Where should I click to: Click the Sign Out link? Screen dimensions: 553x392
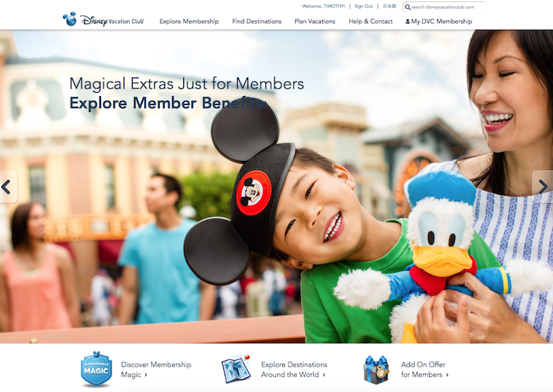pyautogui.click(x=364, y=6)
